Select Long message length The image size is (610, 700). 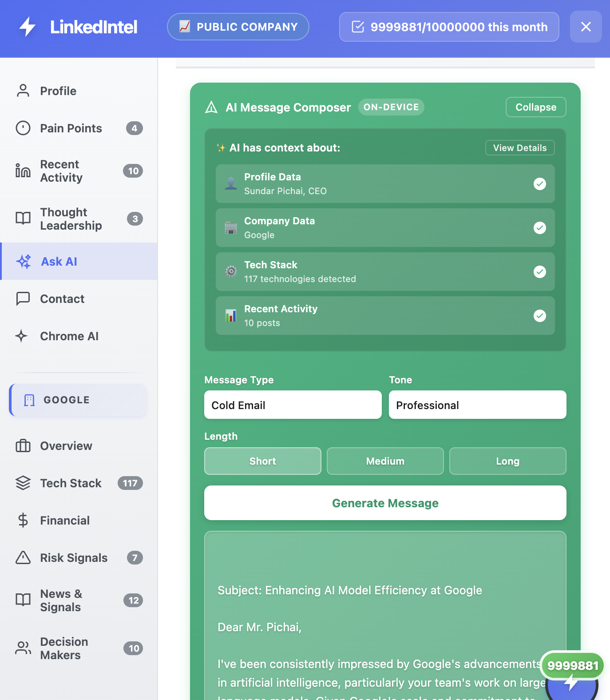pos(508,461)
